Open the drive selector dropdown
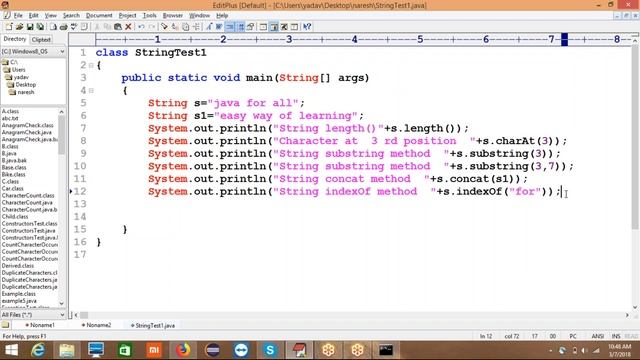640x360 pixels. (62, 51)
